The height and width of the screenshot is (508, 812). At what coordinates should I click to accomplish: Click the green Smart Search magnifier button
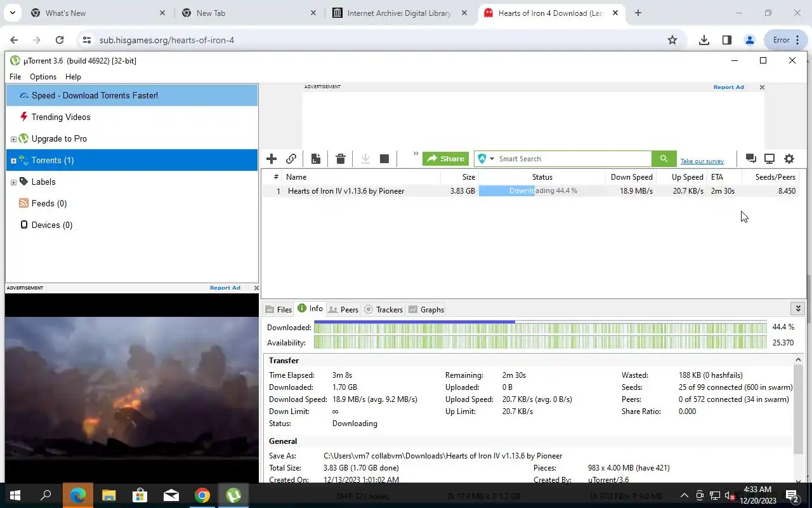point(664,159)
